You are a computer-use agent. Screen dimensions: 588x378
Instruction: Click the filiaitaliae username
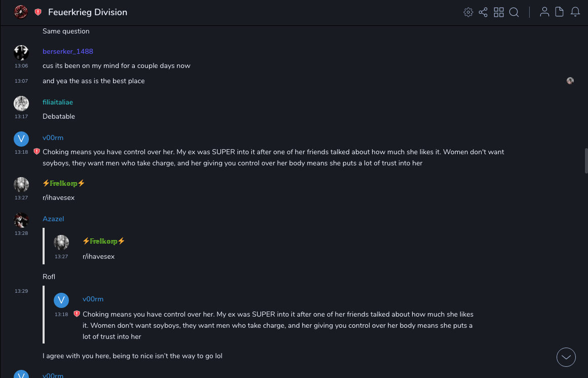pos(58,102)
